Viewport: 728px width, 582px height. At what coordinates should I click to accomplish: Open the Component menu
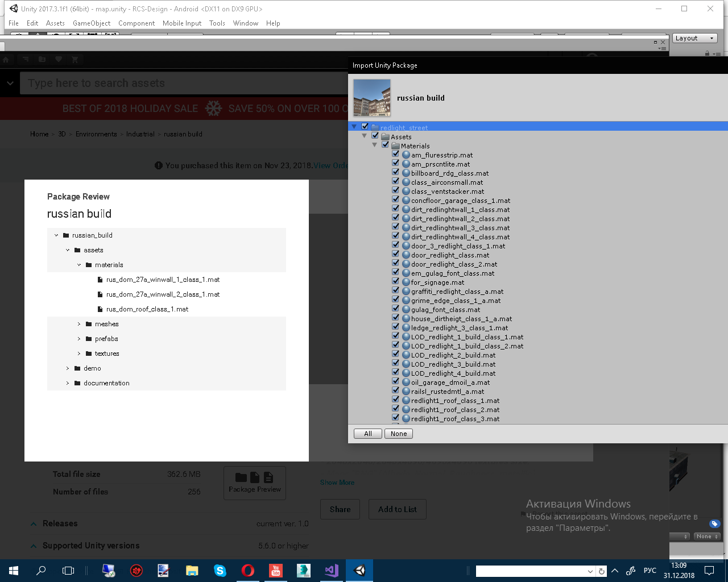136,23
